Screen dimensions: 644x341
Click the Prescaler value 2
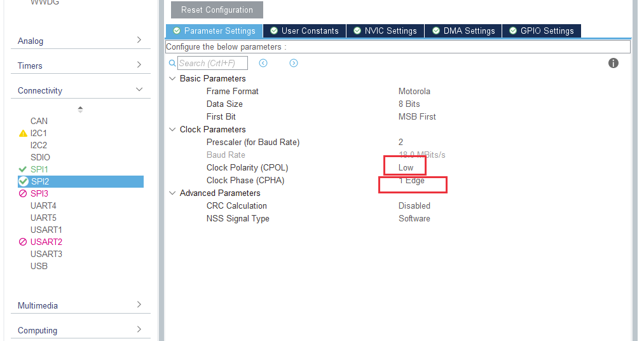(x=401, y=142)
